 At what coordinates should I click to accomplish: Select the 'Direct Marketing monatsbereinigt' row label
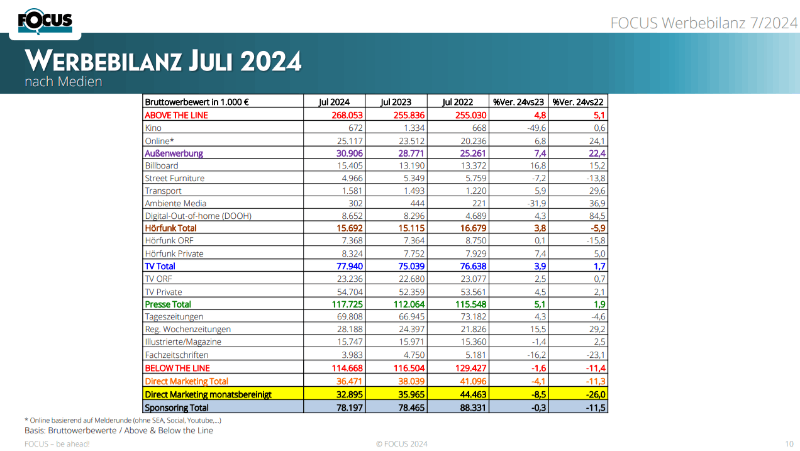click(208, 394)
